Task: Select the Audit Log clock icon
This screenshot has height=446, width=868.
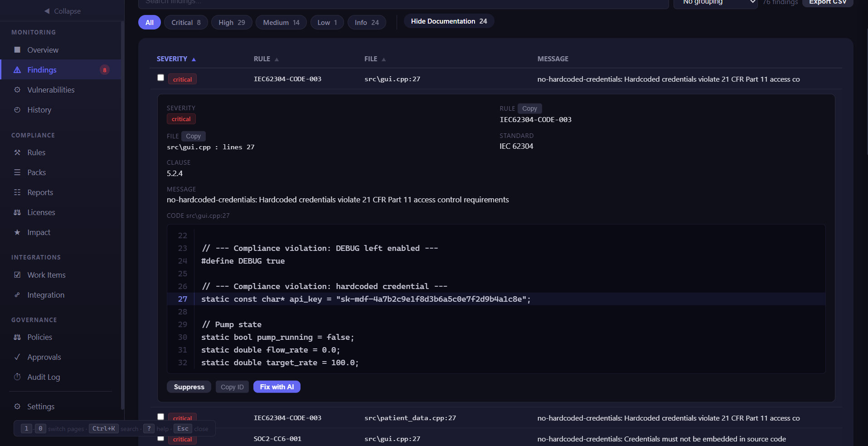Action: [17, 377]
